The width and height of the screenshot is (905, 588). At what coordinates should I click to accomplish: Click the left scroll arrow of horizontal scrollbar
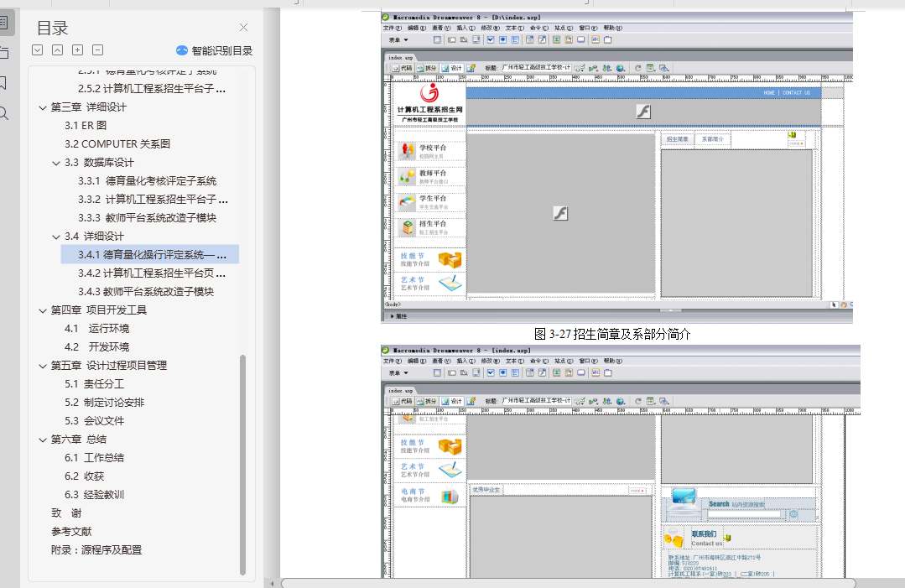click(x=272, y=583)
